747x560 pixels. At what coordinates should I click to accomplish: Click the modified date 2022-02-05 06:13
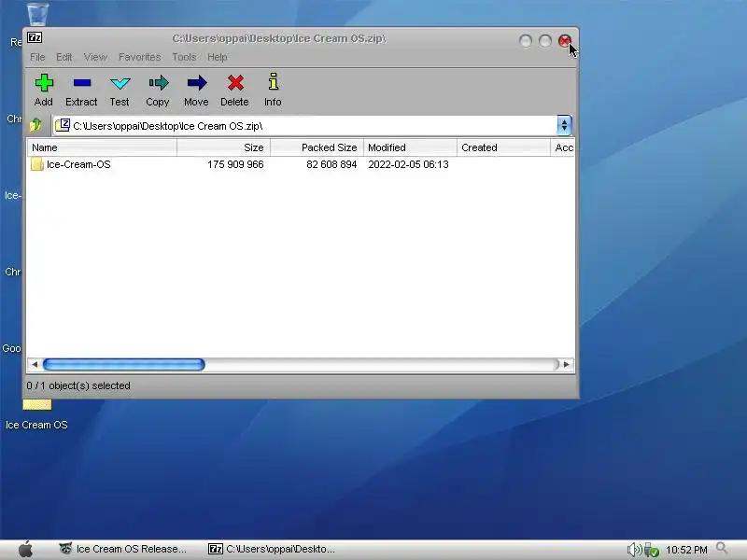(x=408, y=164)
